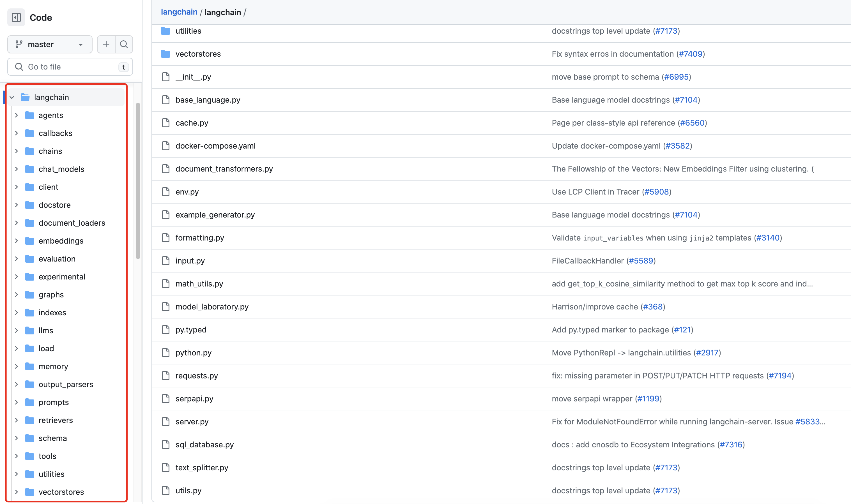
Task: Expand the document_loaders folder chevron
Action: pos(16,223)
